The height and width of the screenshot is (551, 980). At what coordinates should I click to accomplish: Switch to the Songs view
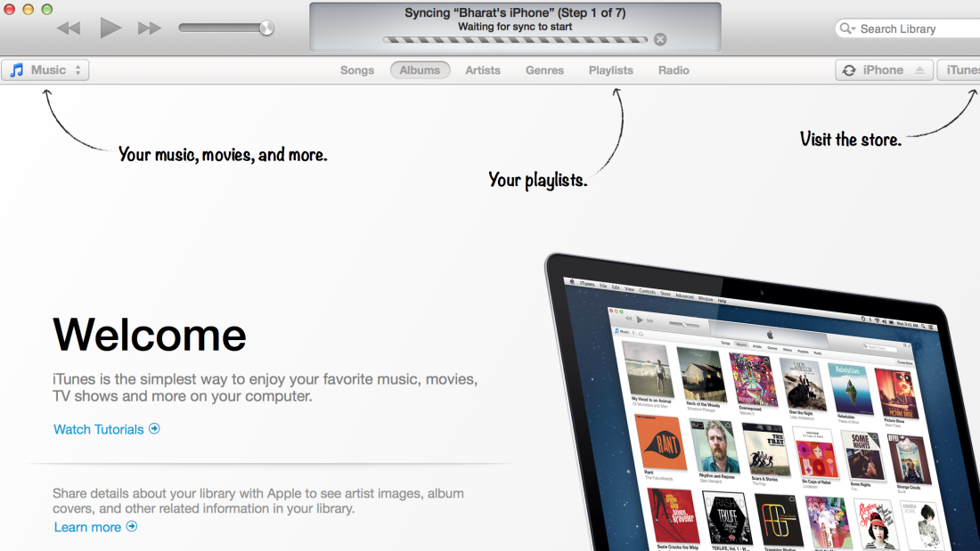(357, 70)
